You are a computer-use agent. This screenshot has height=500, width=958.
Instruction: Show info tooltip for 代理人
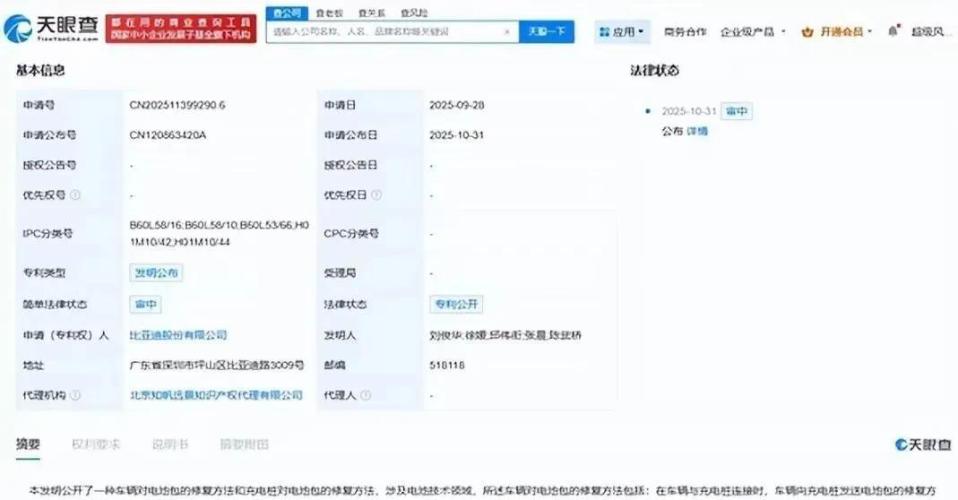coord(365,395)
